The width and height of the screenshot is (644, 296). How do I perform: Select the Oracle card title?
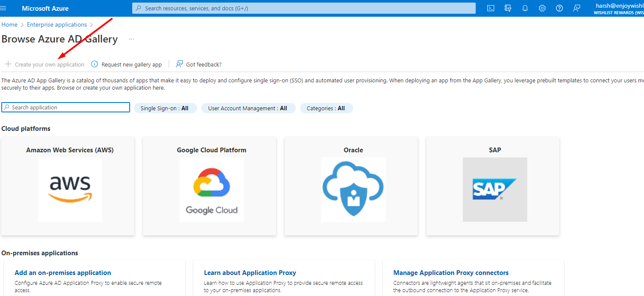(x=353, y=150)
